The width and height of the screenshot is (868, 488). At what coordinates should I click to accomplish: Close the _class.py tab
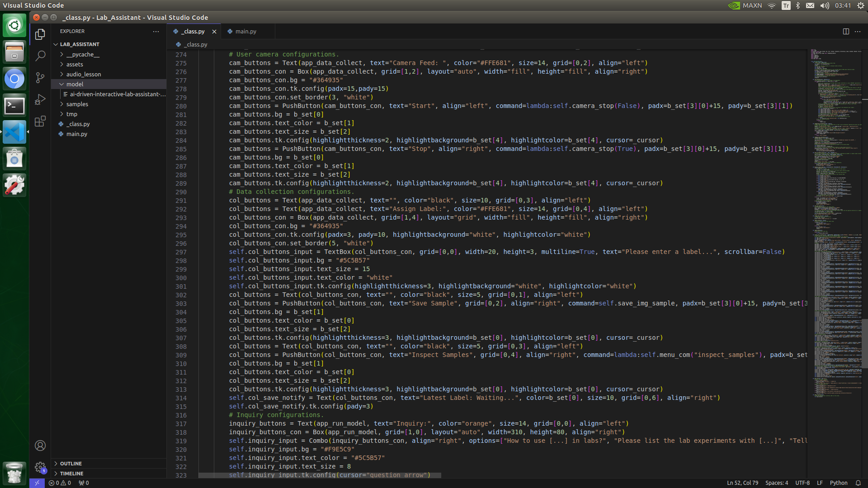(x=214, y=32)
